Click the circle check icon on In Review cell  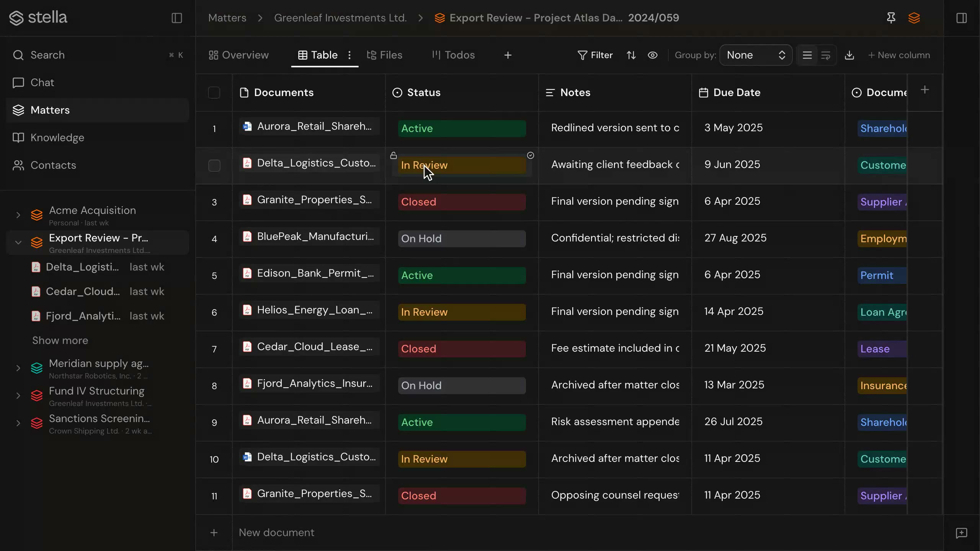pyautogui.click(x=531, y=155)
